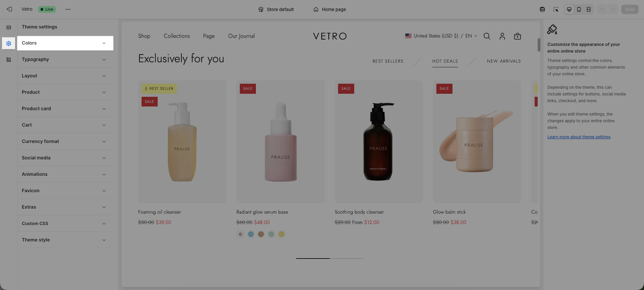The height and width of the screenshot is (290, 644).
Task: Open the Sections panel icon in the sidebar
Action: click(9, 27)
